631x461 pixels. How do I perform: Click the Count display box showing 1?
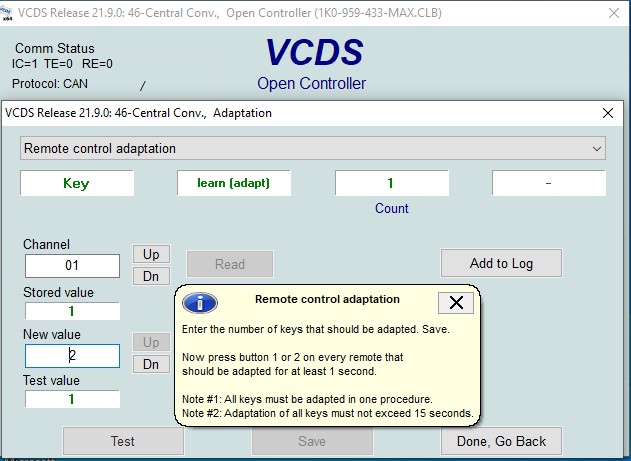[x=392, y=183]
